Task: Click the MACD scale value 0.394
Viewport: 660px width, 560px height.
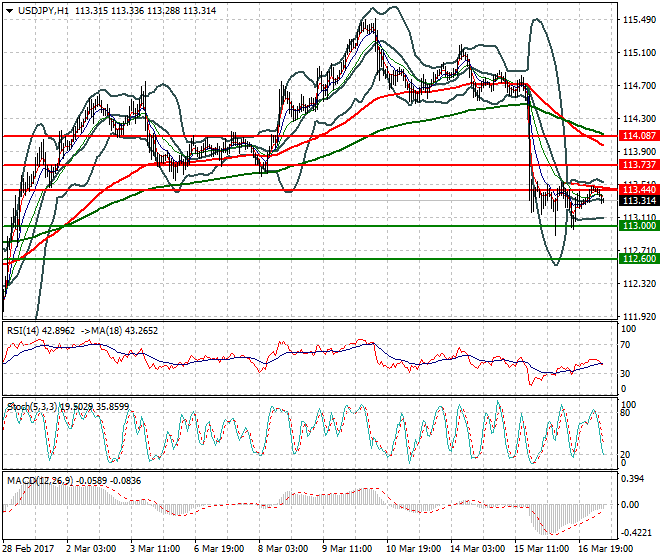Action: point(633,479)
